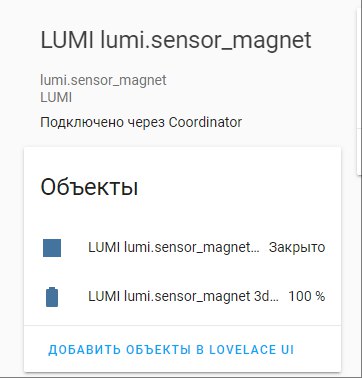362x378 pixels.
Task: Click the vertical scrollbar at right edge
Action: click(x=359, y=90)
